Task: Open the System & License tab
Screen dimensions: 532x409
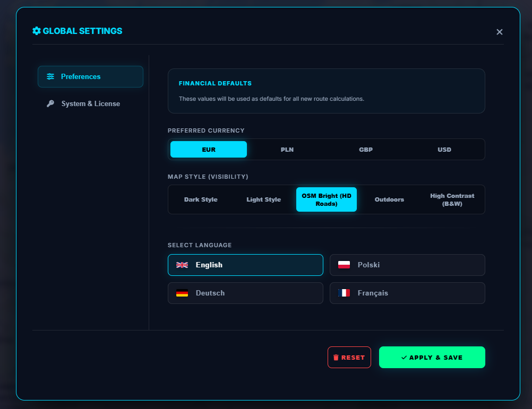Action: click(90, 103)
